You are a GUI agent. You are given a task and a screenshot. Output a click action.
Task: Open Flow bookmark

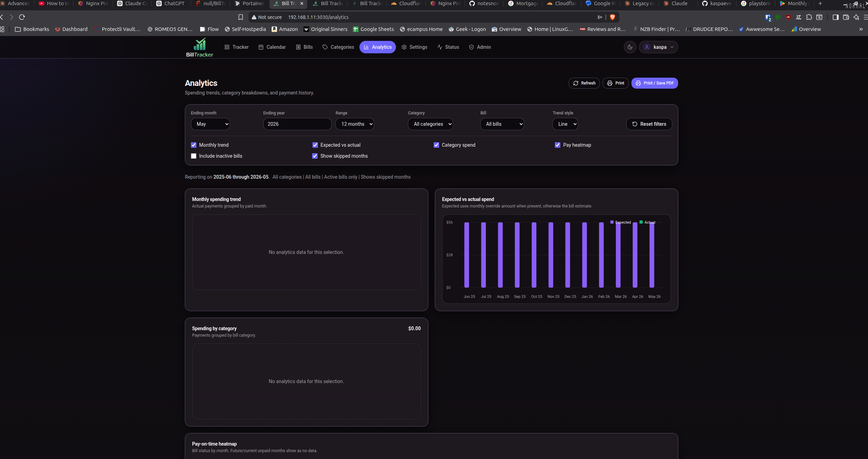pyautogui.click(x=209, y=29)
